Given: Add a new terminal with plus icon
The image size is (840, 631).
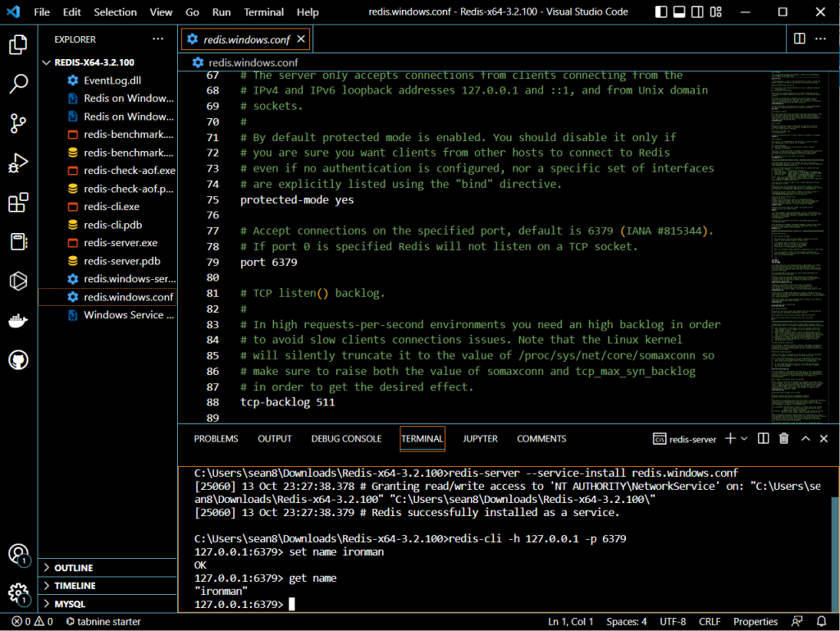Looking at the screenshot, I should click(730, 439).
